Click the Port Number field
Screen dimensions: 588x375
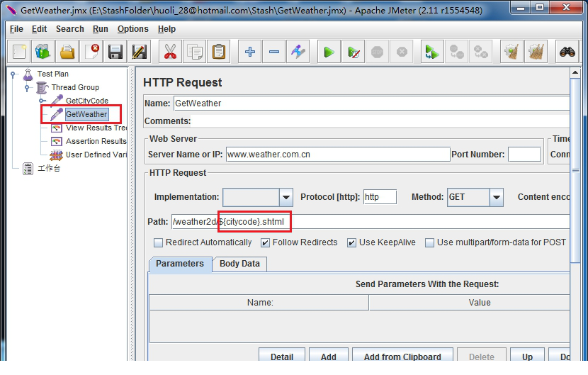click(524, 155)
